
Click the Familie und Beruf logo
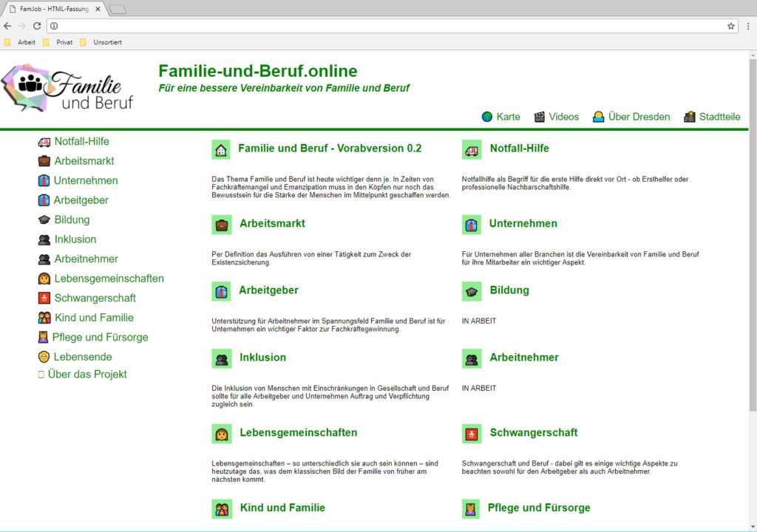point(68,89)
